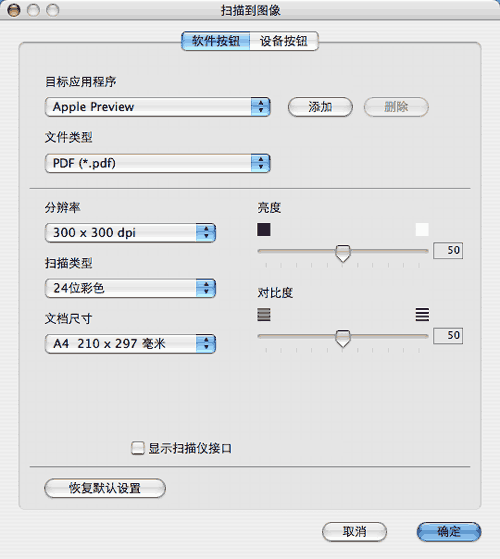Click the 添加 button

point(320,107)
